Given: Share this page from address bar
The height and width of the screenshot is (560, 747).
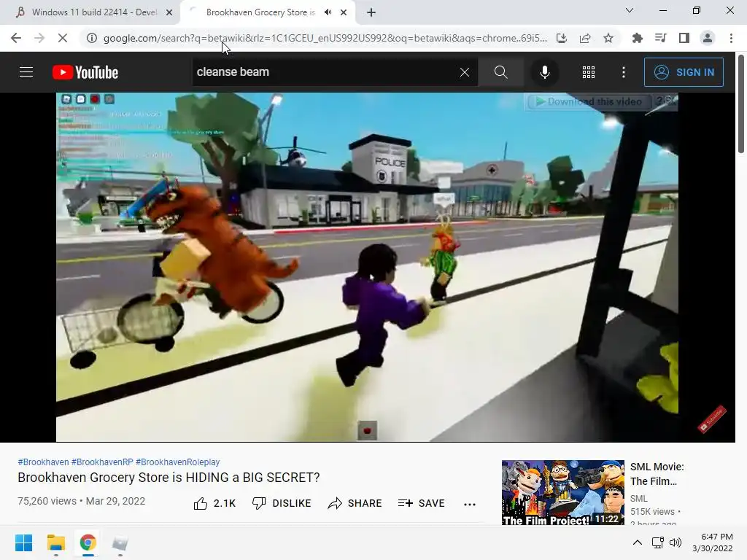Looking at the screenshot, I should coord(585,38).
